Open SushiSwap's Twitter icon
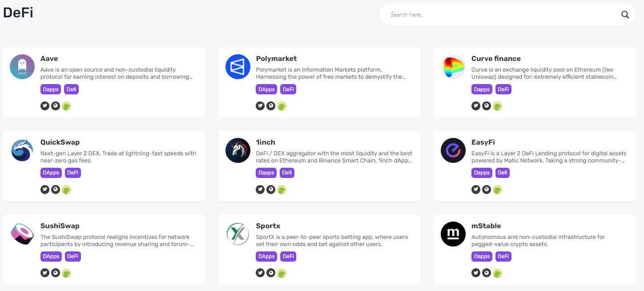The image size is (644, 291). pyautogui.click(x=45, y=273)
